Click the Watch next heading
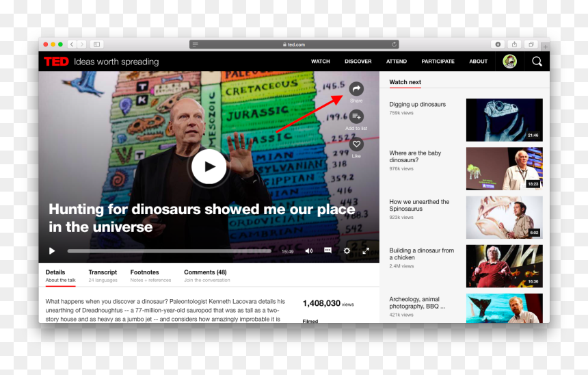This screenshot has width=588, height=375. (405, 82)
